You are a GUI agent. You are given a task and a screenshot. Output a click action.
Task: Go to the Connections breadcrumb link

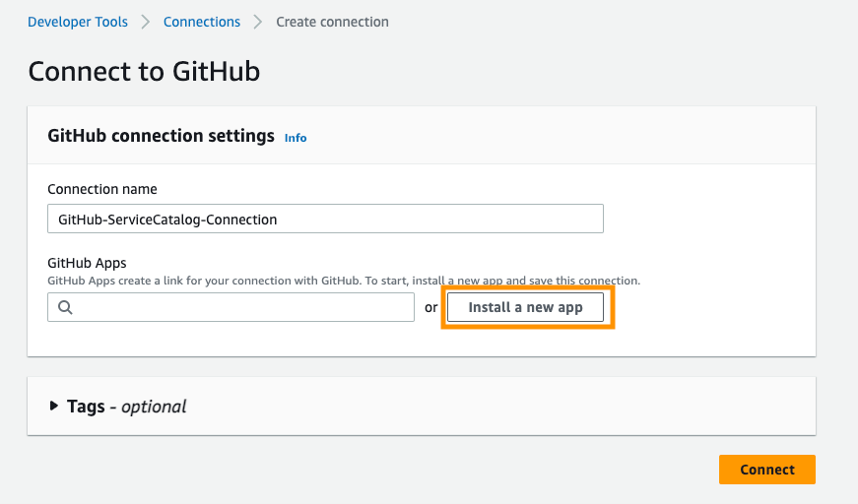pos(202,22)
